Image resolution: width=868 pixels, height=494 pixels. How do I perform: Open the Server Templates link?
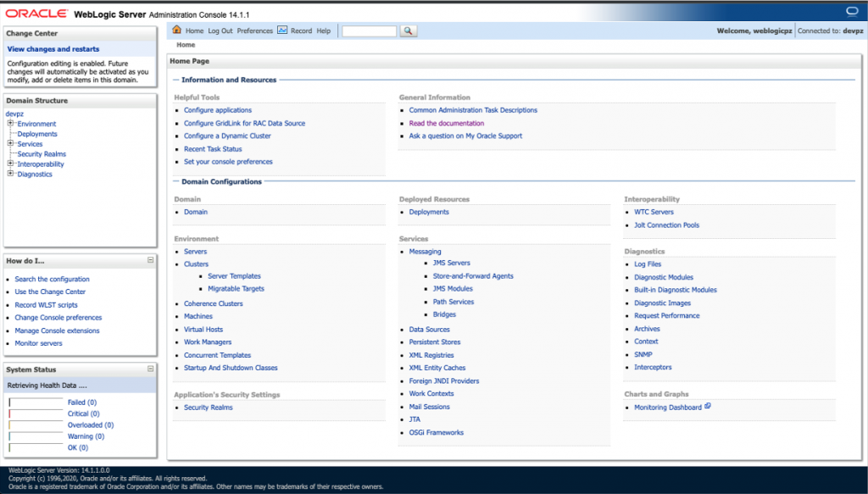coord(234,276)
